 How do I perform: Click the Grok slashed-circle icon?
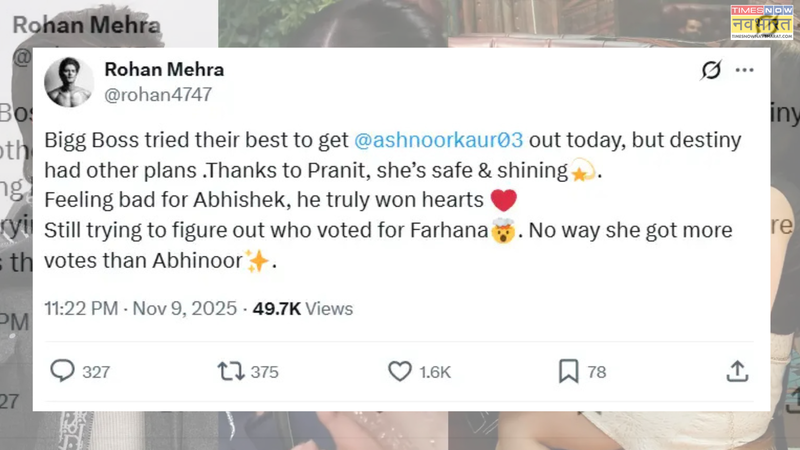[x=713, y=71]
